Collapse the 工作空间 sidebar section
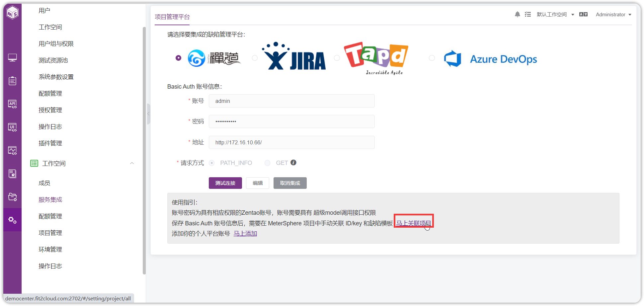The height and width of the screenshot is (306, 644). [132, 163]
